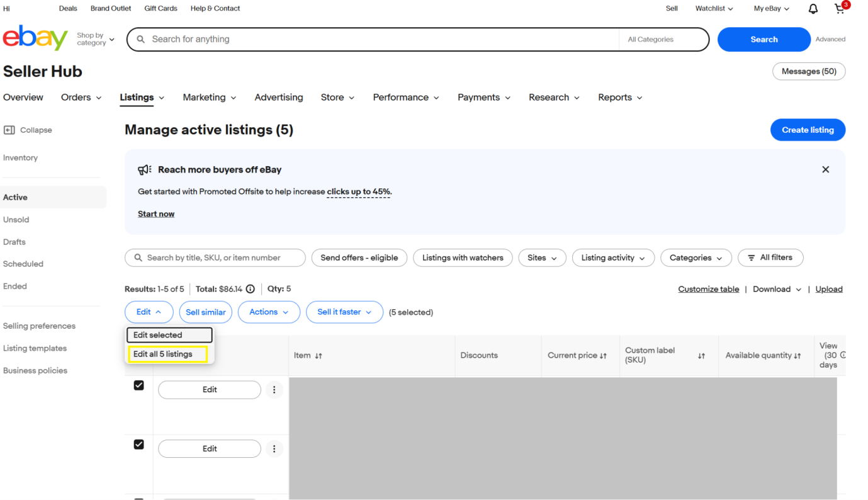Open the Marketing tab in Seller Hub
Screen dimensions: 868x500
209,98
